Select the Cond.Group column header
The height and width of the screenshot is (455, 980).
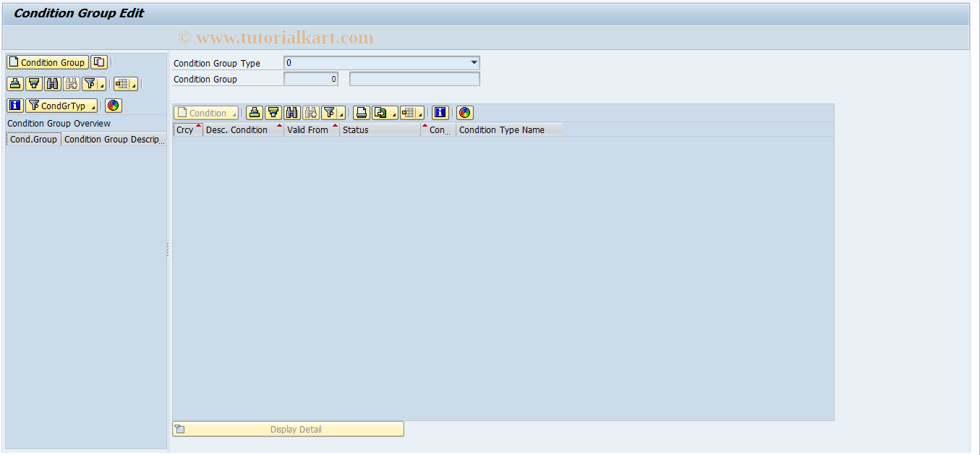pyautogui.click(x=33, y=140)
